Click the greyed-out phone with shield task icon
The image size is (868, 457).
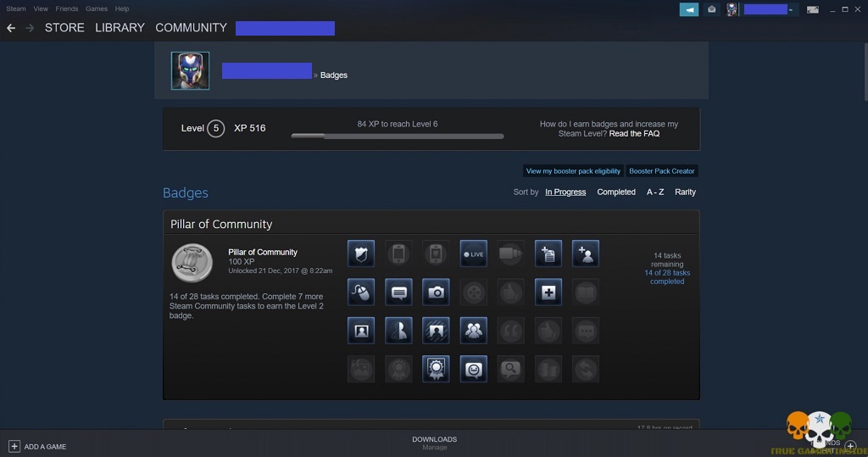tap(436, 254)
